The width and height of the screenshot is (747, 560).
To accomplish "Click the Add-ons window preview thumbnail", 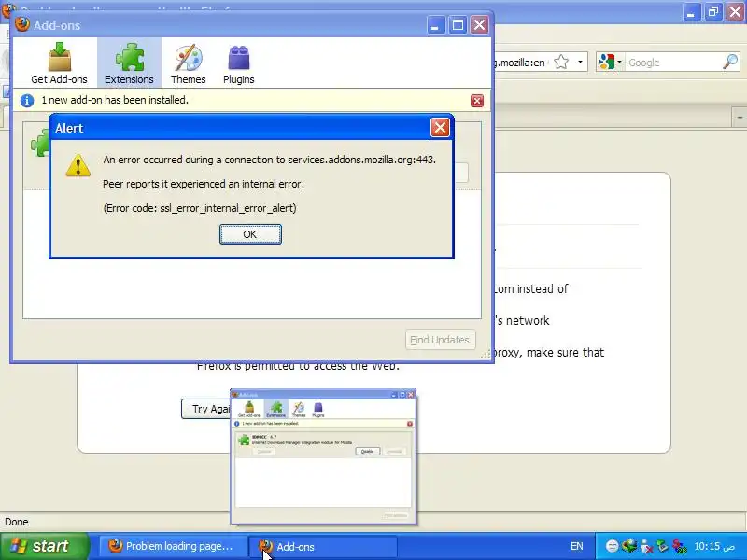I will pos(323,456).
